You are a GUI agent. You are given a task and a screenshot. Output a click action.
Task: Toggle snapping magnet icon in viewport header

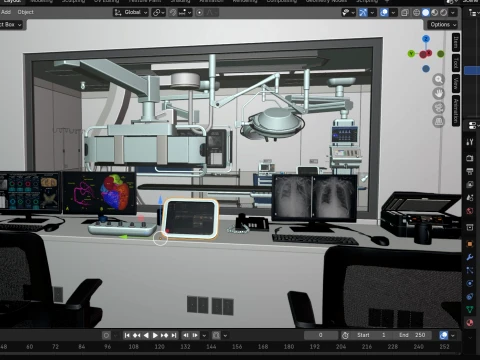pos(173,13)
